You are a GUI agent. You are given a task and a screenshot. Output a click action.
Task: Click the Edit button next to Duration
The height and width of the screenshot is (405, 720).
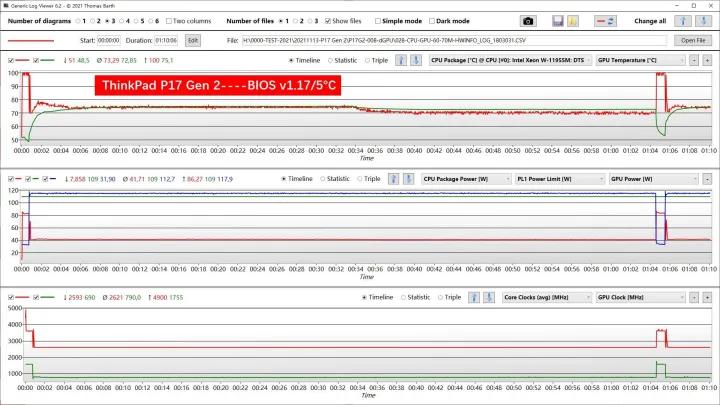(x=192, y=40)
